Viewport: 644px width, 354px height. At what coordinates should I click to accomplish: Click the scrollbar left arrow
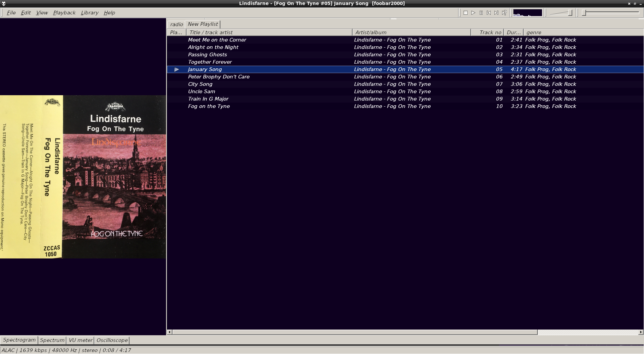click(170, 332)
